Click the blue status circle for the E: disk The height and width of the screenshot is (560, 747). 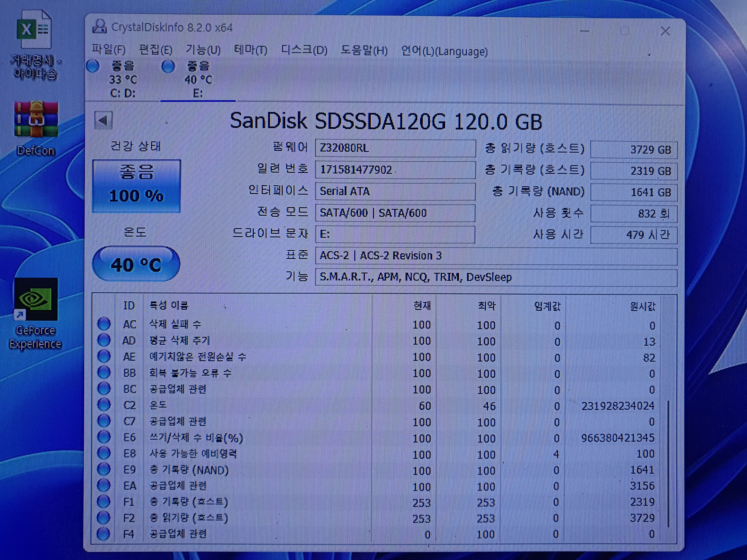tap(168, 66)
